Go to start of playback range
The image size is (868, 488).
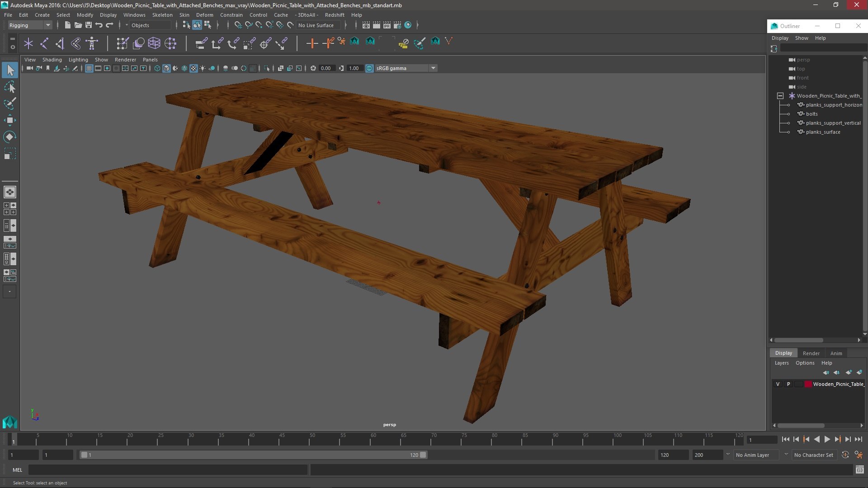click(x=785, y=439)
